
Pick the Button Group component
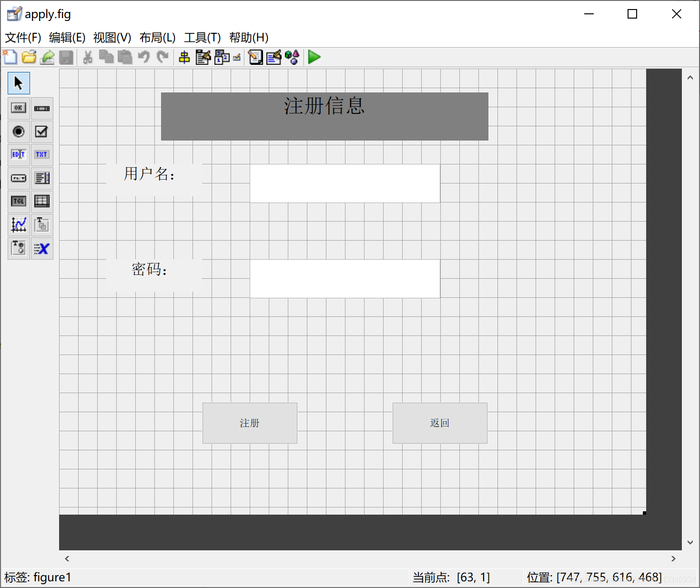coord(19,248)
